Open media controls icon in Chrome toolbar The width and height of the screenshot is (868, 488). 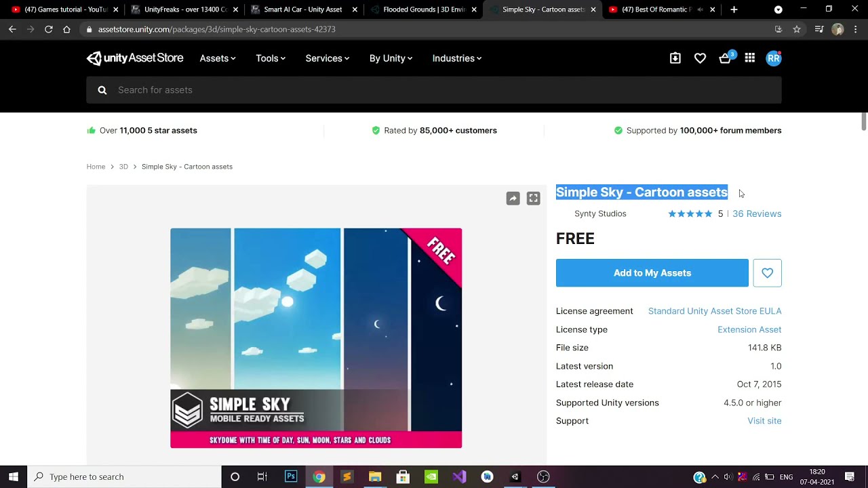[819, 29]
